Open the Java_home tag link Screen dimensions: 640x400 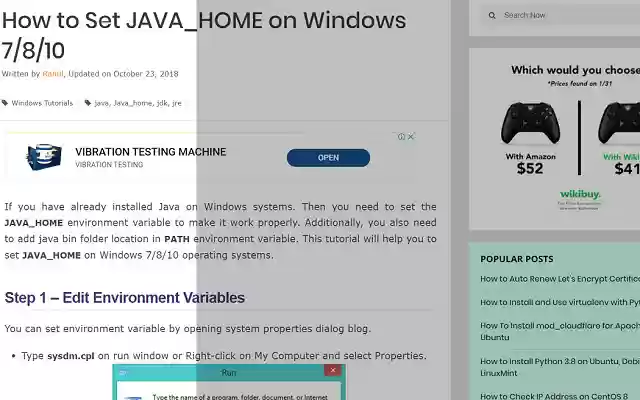pos(133,103)
